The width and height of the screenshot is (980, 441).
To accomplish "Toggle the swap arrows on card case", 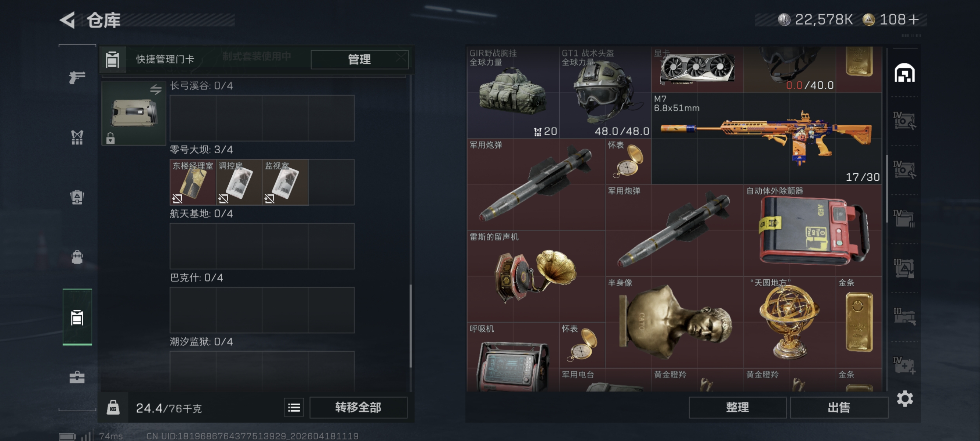I will [x=156, y=90].
